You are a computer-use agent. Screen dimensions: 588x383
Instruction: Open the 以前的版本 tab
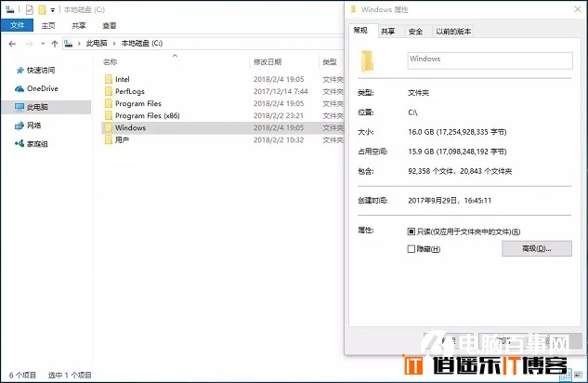pyautogui.click(x=453, y=32)
